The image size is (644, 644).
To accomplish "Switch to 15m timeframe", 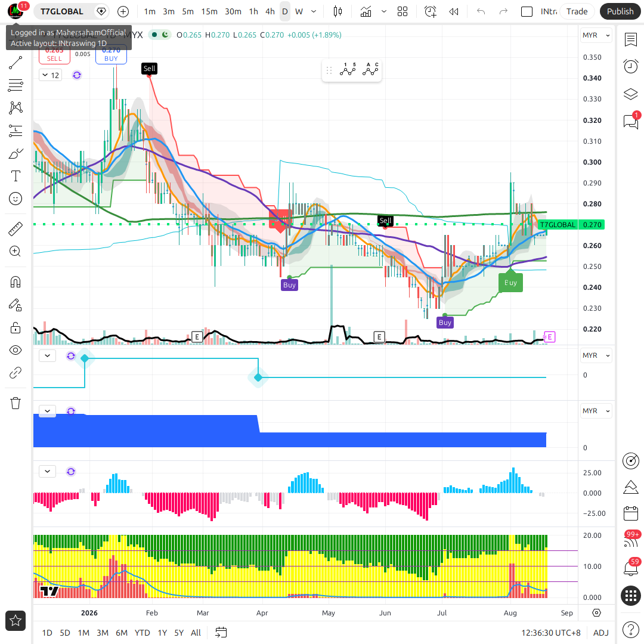I will [209, 11].
